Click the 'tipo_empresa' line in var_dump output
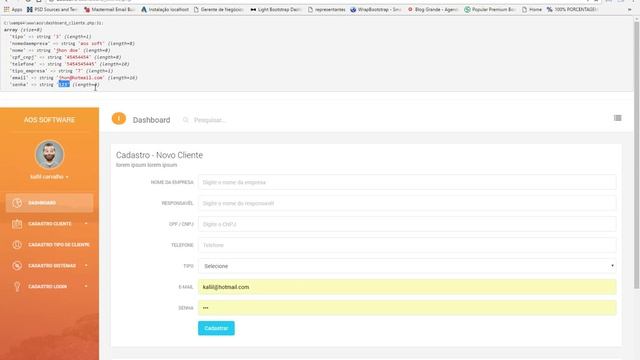This screenshot has width=640, height=360. pyautogui.click(x=61, y=71)
